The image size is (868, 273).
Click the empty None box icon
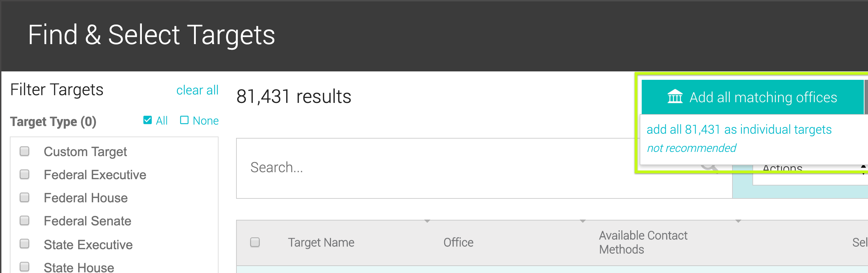click(184, 120)
